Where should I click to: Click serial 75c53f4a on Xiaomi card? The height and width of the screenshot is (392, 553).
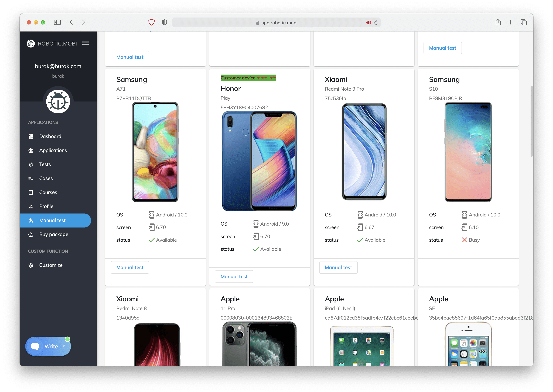(335, 98)
